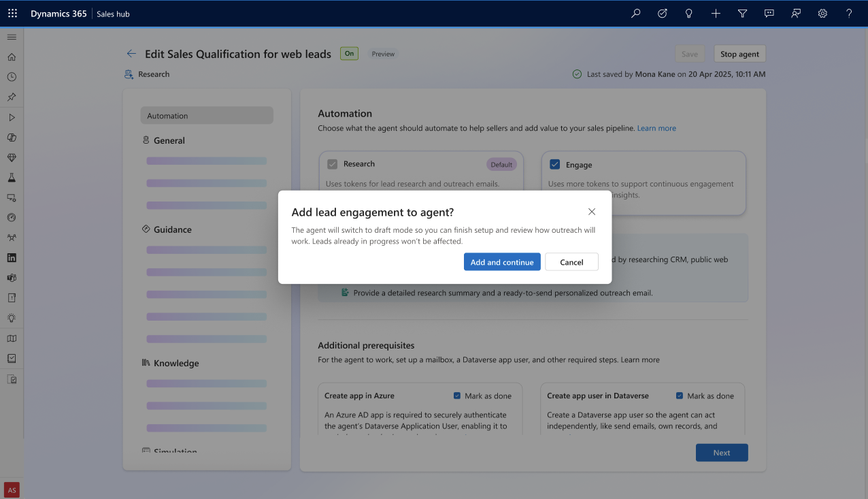The width and height of the screenshot is (868, 499).
Task: Open Recent clock icon in sidebar
Action: pyautogui.click(x=12, y=77)
